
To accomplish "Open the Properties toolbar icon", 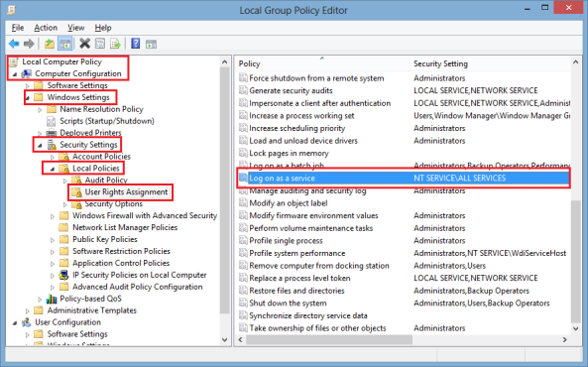I will click(100, 44).
